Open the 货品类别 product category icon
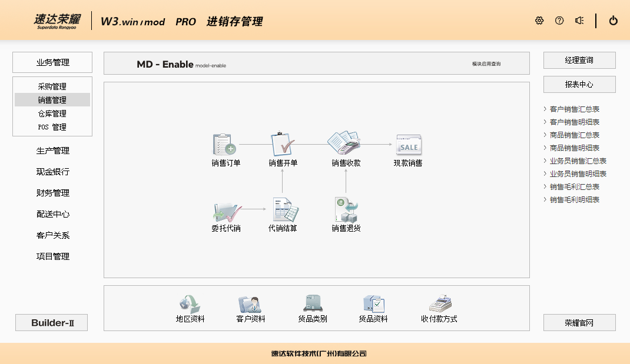This screenshot has height=364, width=630. (312, 305)
